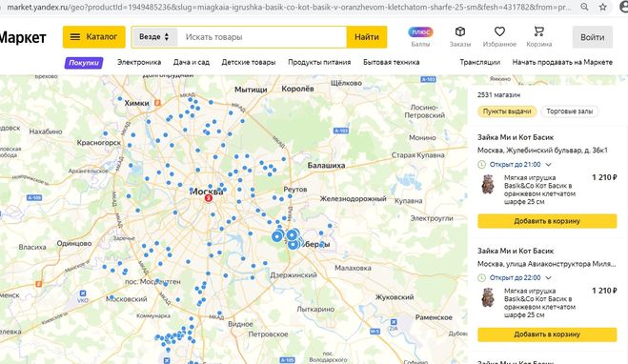The image size is (628, 364).
Task: Open the Заказы orders icon
Action: (459, 31)
